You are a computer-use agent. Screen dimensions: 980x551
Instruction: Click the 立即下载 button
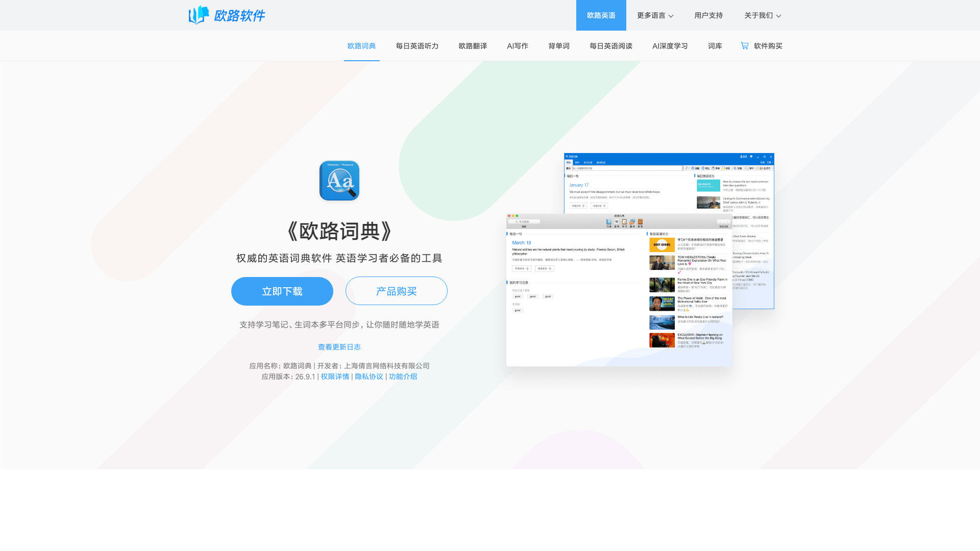tap(282, 291)
